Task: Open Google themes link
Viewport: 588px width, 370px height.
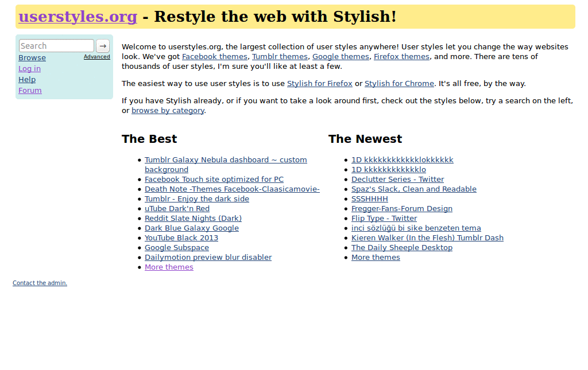Action: tap(341, 57)
